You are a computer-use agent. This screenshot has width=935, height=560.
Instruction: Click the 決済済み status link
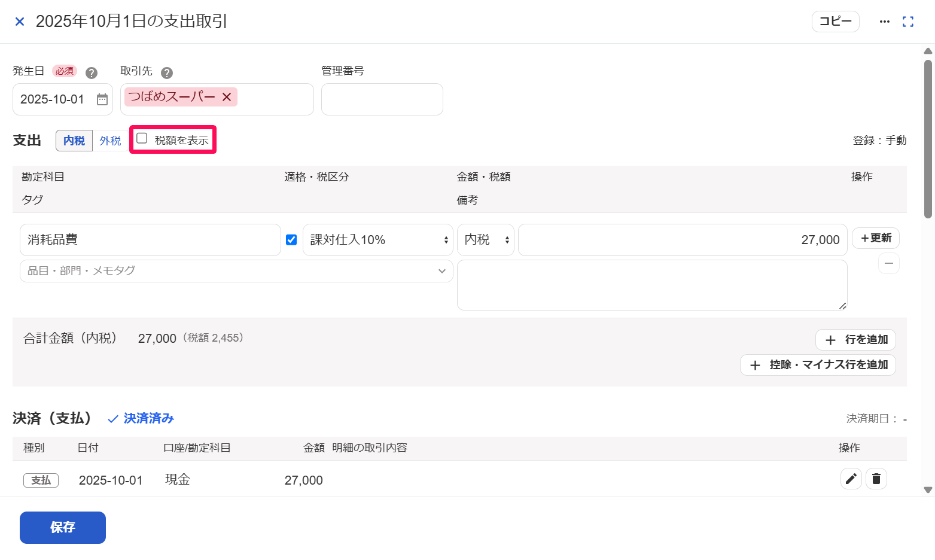pyautogui.click(x=141, y=418)
